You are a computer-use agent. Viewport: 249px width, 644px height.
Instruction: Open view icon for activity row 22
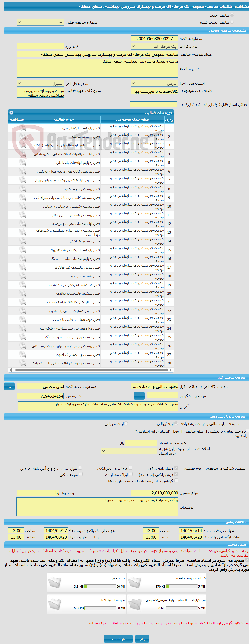click(x=23, y=311)
